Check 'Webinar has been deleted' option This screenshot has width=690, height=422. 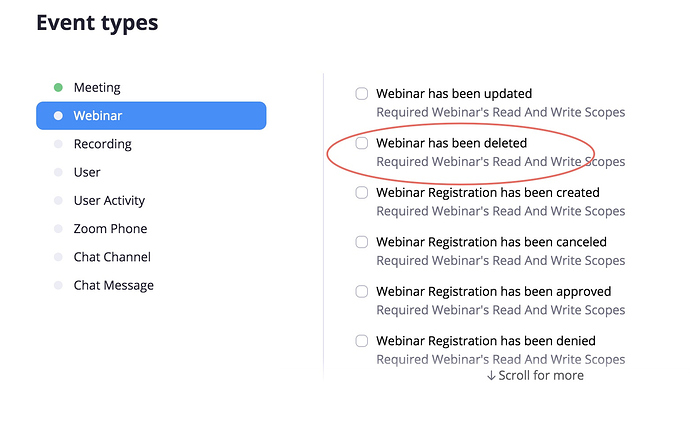click(362, 143)
